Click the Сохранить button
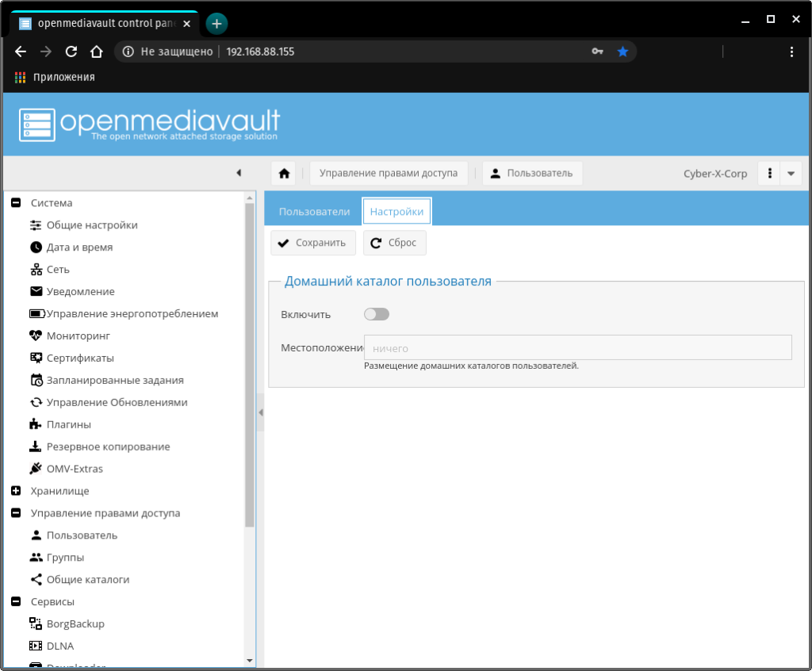 [x=312, y=243]
